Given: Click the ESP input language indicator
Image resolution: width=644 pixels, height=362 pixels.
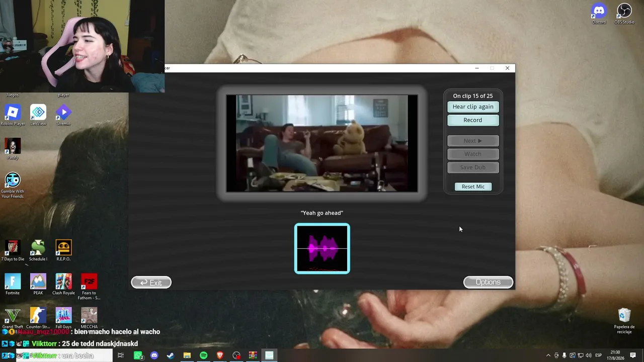Looking at the screenshot, I should tap(599, 355).
